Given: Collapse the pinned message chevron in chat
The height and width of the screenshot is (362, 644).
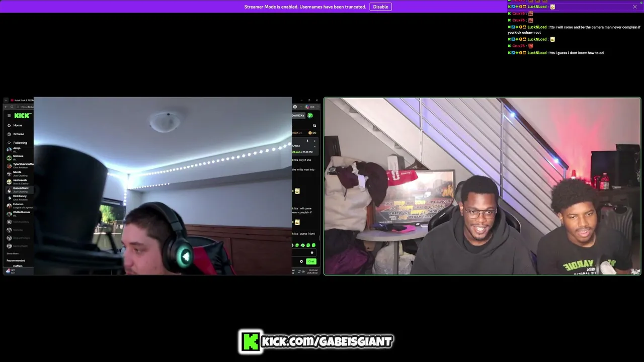Looking at the screenshot, I should coord(315,146).
